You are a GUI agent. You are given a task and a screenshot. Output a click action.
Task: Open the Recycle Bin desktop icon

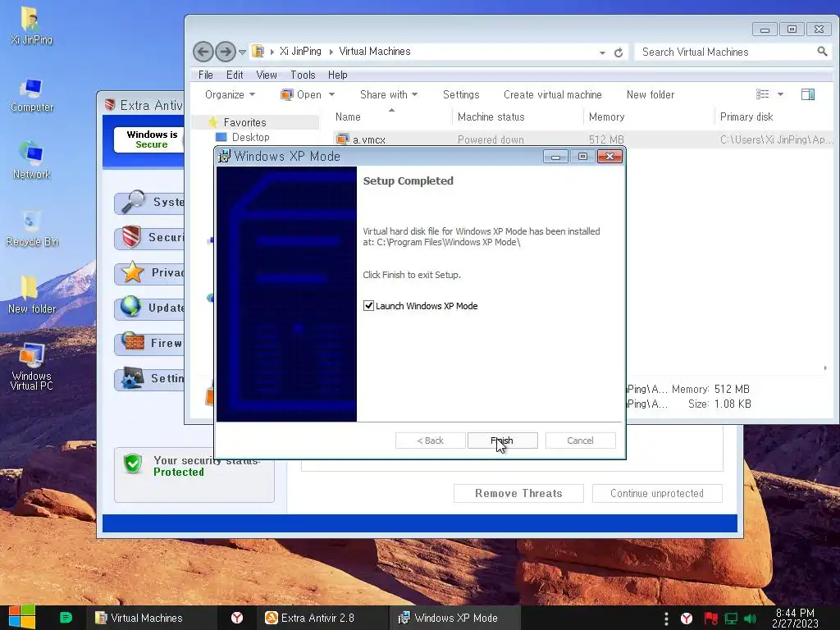32,228
